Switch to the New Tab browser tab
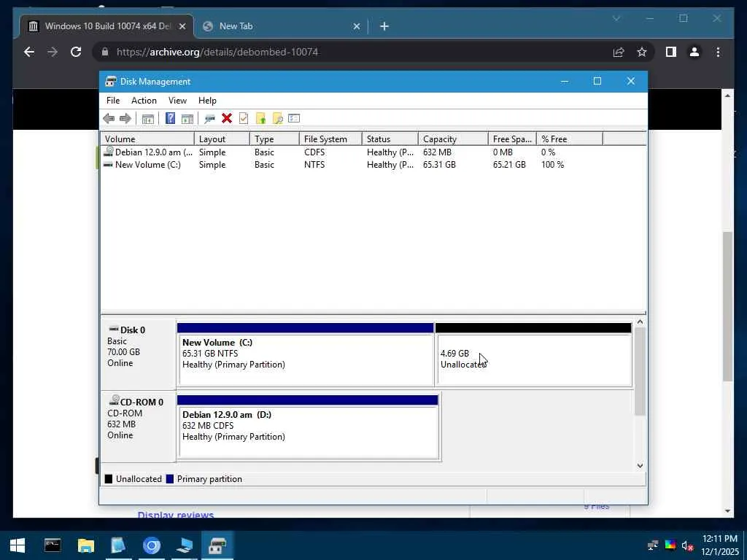Viewport: 747px width, 560px height. tap(281, 26)
